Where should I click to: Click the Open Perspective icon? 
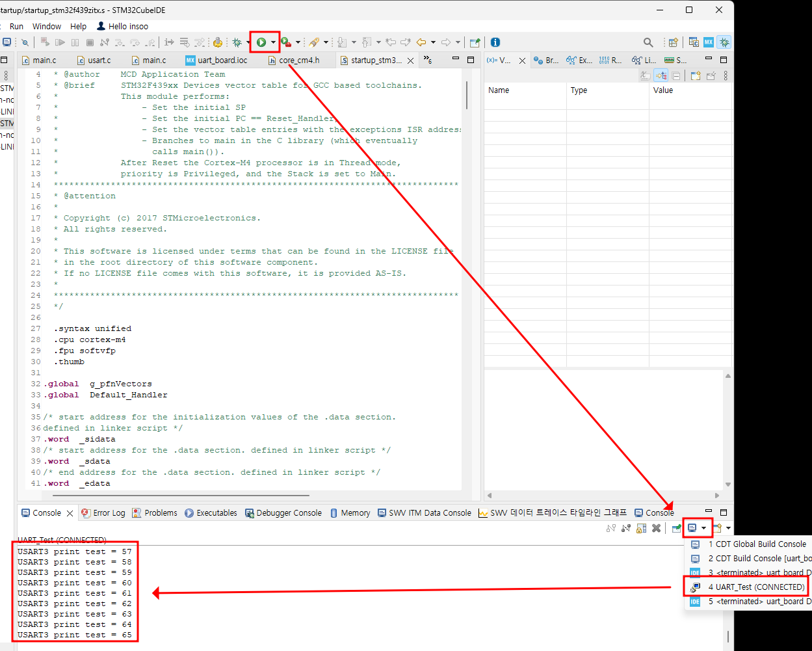click(x=674, y=42)
